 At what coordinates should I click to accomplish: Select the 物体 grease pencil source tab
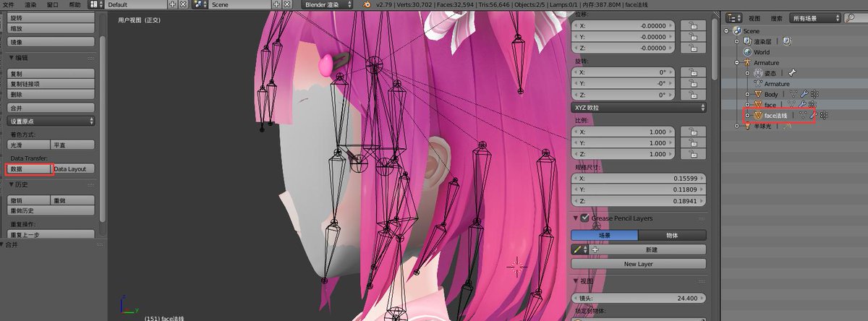(x=672, y=236)
